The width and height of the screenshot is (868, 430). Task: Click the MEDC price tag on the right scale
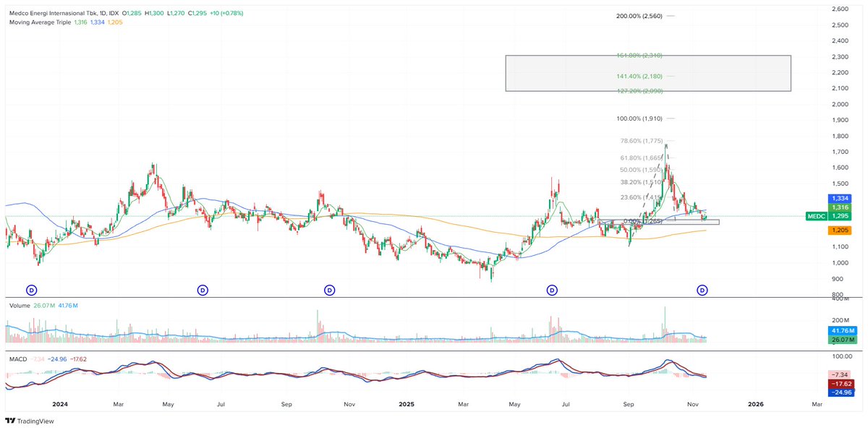coord(815,215)
